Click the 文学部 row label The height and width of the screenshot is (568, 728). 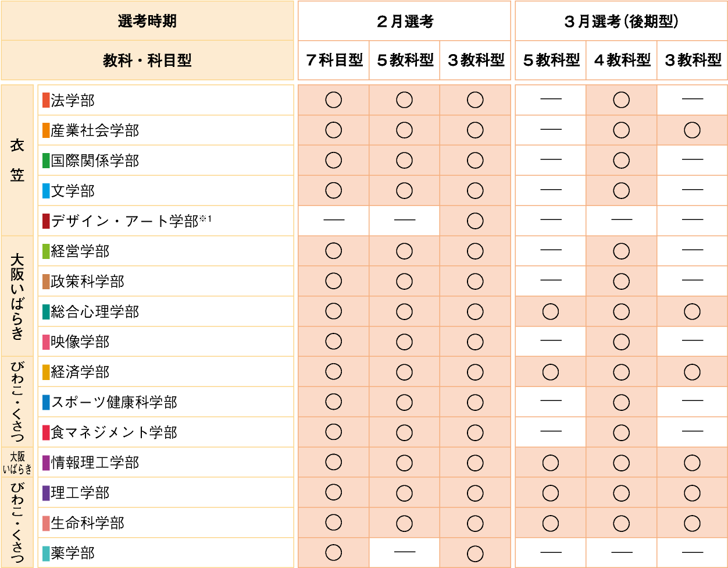pyautogui.click(x=73, y=191)
